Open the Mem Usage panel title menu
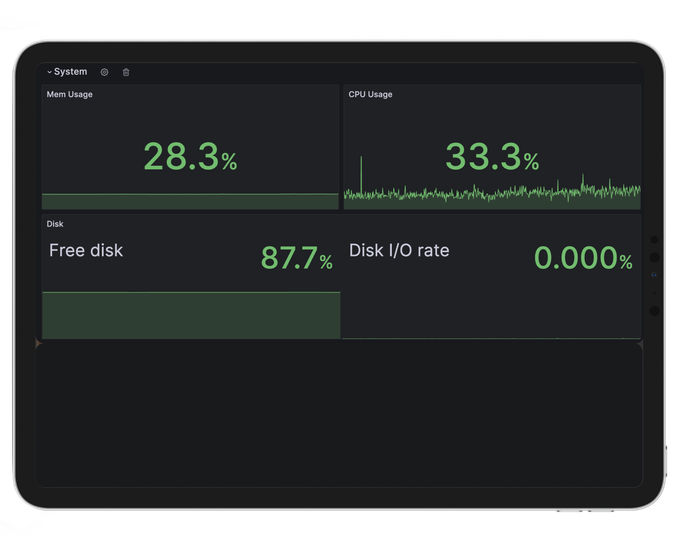700x550 pixels. (x=70, y=95)
